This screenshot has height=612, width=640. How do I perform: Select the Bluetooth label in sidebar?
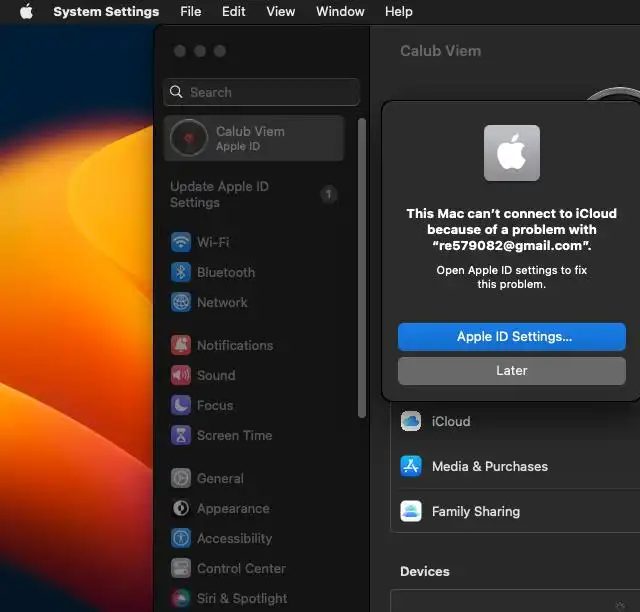point(226,272)
